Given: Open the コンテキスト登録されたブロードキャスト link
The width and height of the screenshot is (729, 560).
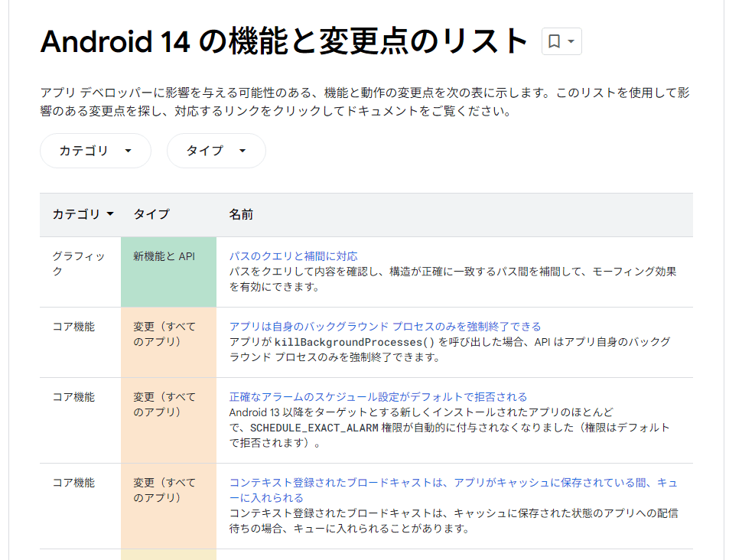Looking at the screenshot, I should coord(454,490).
